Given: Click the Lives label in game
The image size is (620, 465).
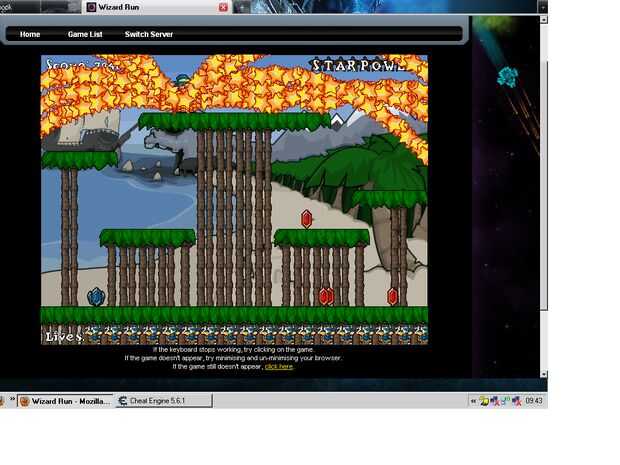Looking at the screenshot, I should tap(64, 337).
